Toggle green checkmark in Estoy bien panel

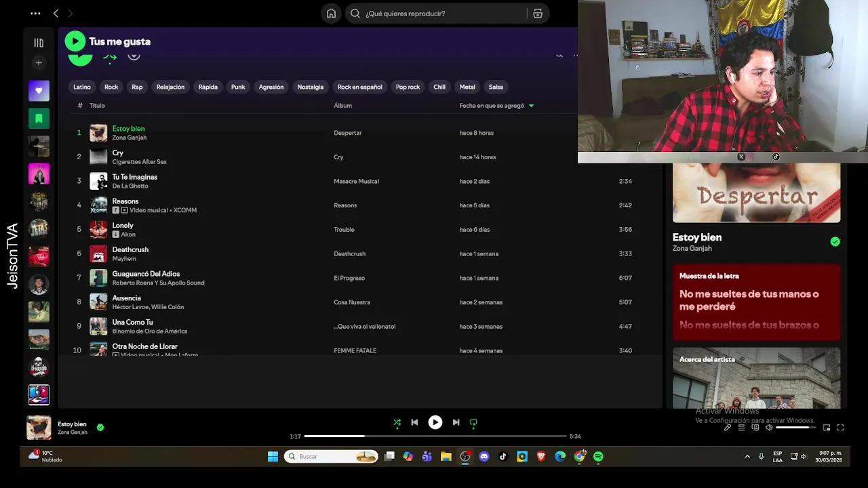tap(835, 241)
